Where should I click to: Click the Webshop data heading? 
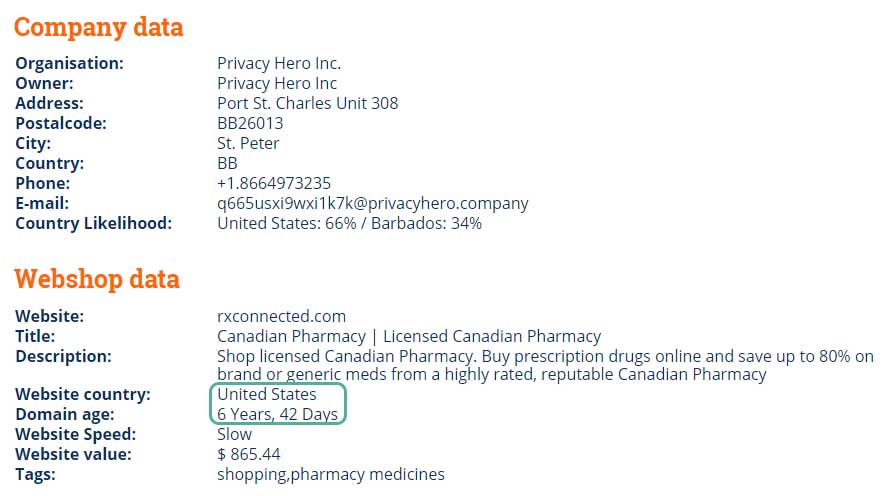[97, 279]
